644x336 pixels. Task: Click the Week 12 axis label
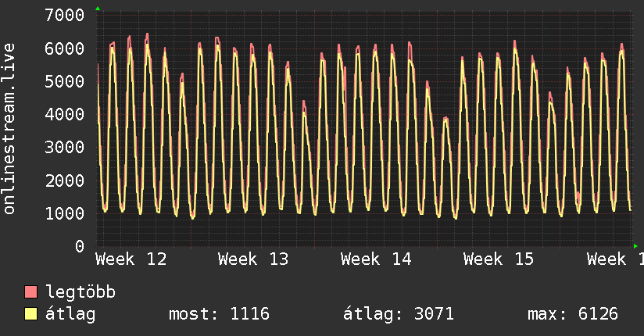tap(131, 259)
